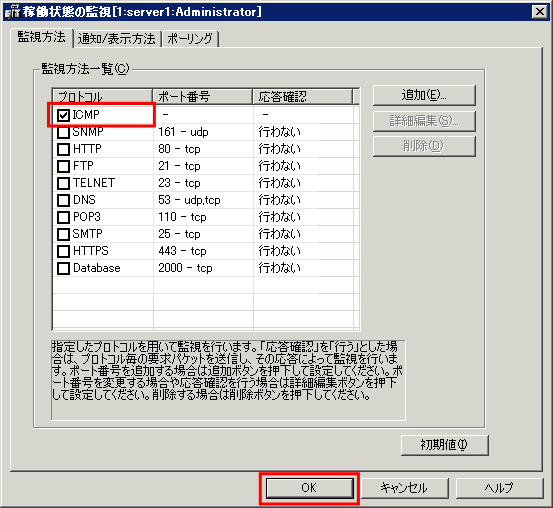Open help with ヘルプ button

(499, 488)
